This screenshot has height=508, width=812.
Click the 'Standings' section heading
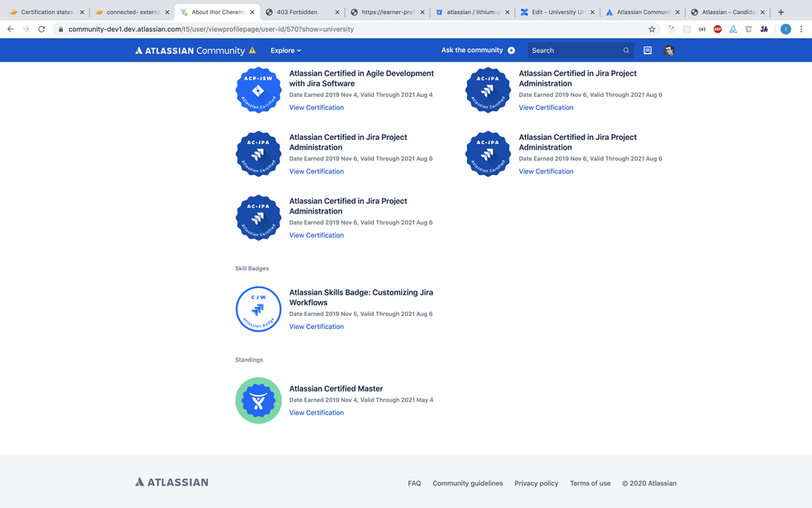249,360
